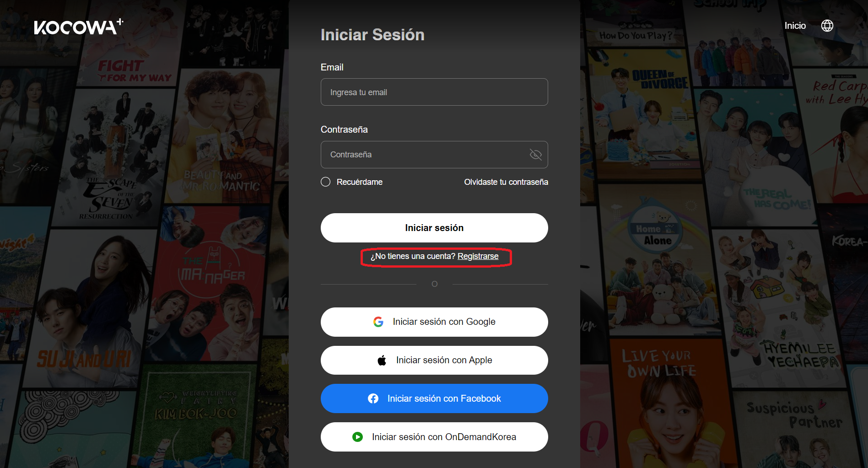Sign in with Google button
The height and width of the screenshot is (468, 868).
coord(434,322)
